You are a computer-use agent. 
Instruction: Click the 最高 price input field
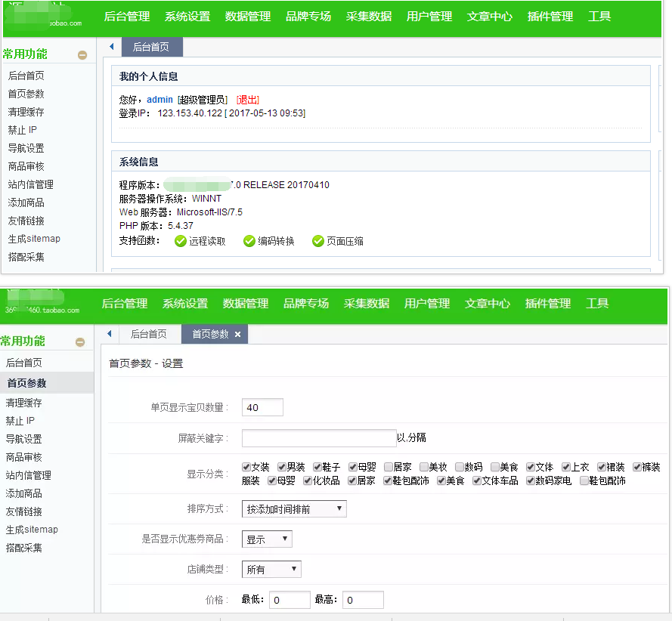363,600
